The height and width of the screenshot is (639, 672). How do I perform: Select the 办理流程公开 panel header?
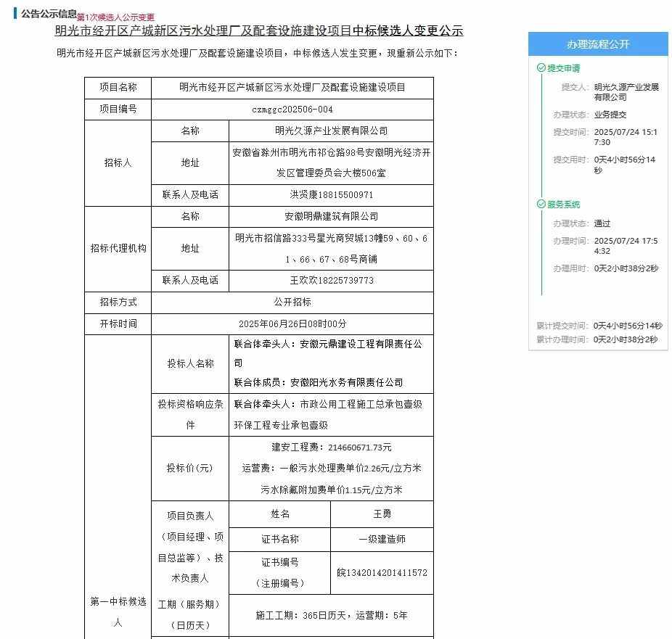click(598, 44)
